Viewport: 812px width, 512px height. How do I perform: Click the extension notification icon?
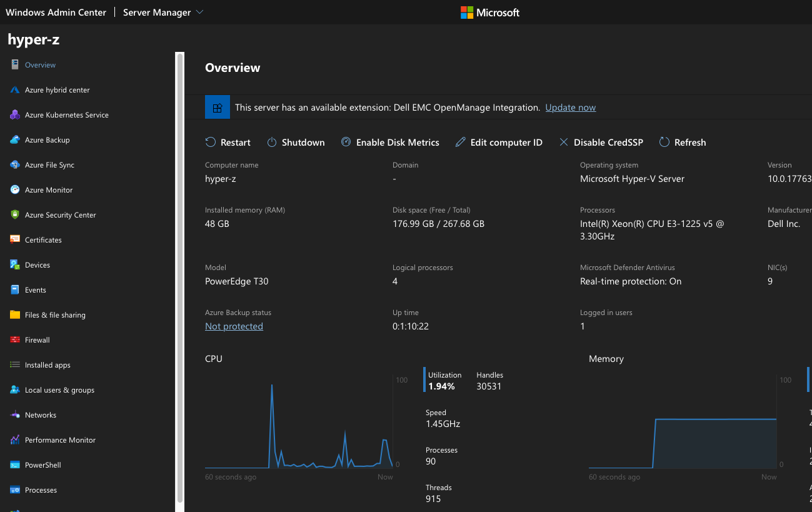(x=218, y=108)
